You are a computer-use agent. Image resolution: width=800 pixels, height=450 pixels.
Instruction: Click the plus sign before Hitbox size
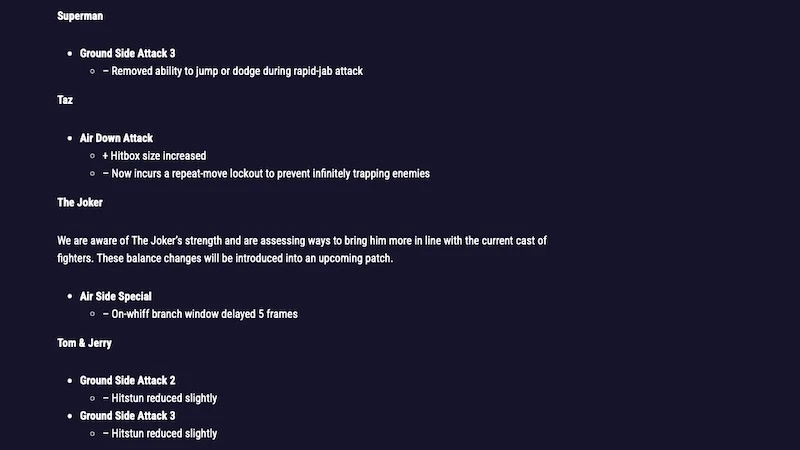click(105, 156)
